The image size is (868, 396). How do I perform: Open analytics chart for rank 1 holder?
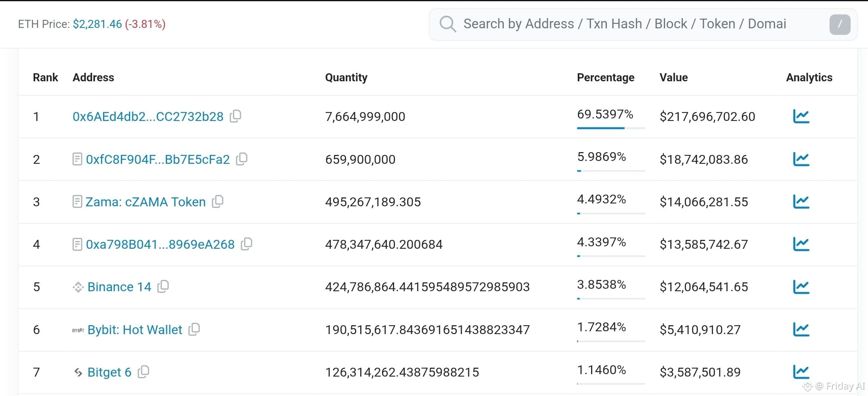pyautogui.click(x=801, y=116)
